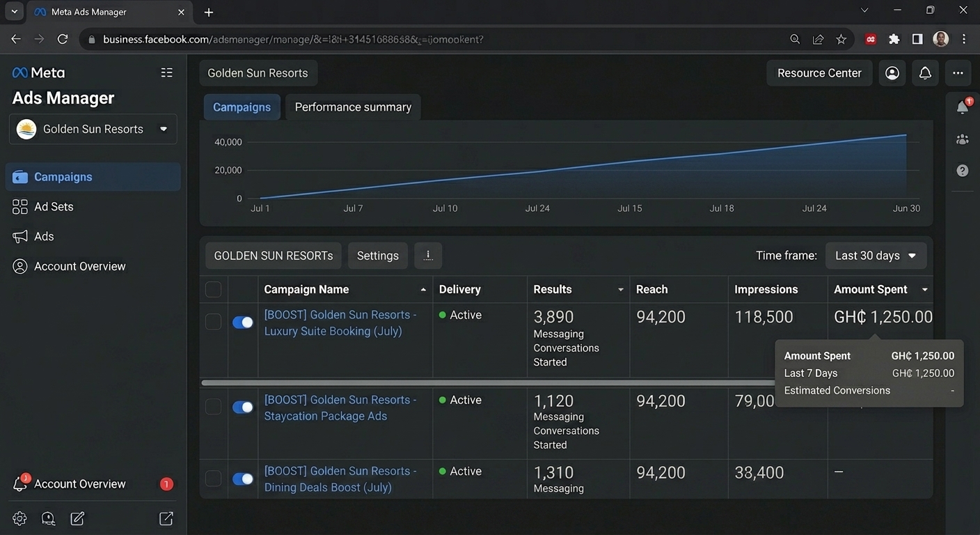Open the Resource Center
980x535 pixels.
click(x=819, y=73)
